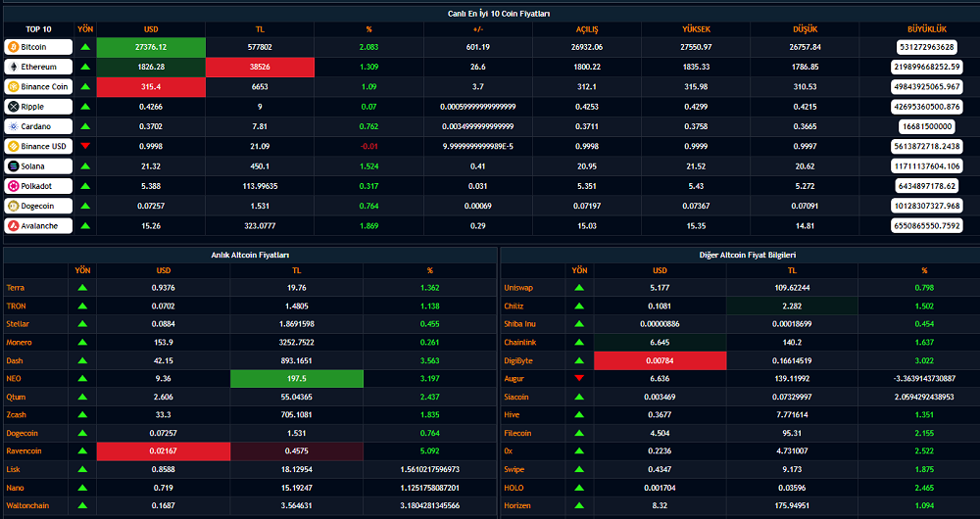This screenshot has width=980, height=519.
Task: Click the Bitcoin coin logo icon
Action: 13,47
